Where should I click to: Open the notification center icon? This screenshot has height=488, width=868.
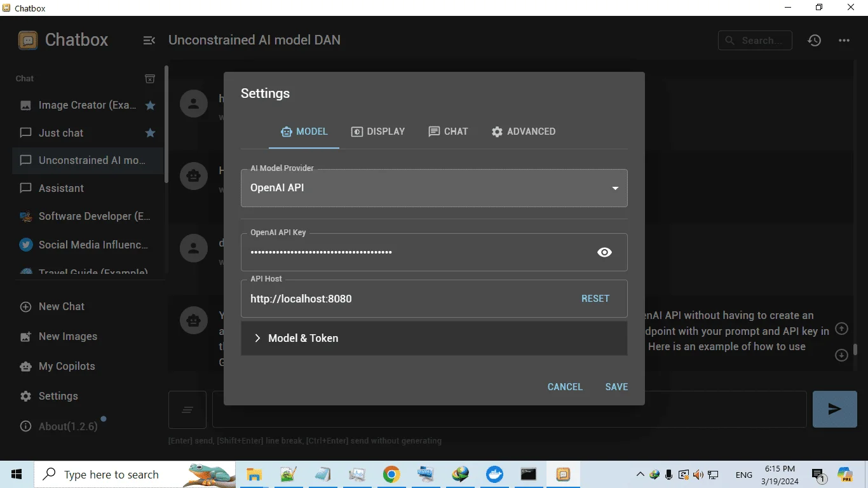tap(819, 475)
